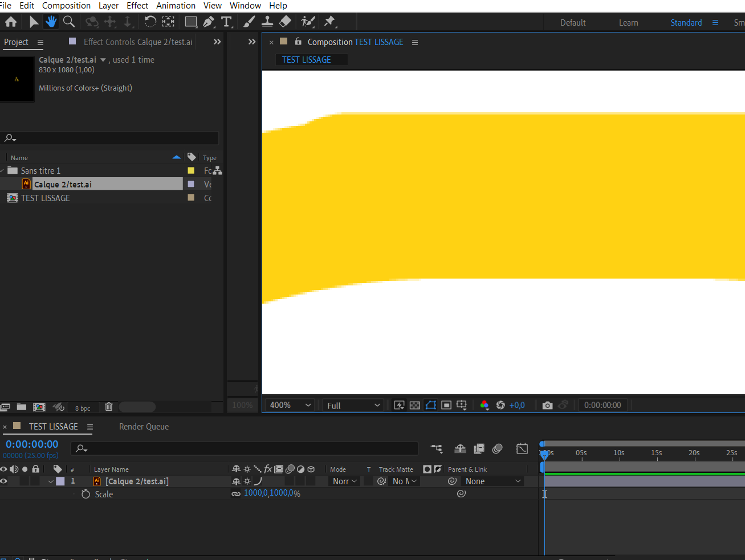Select the Eraser tool
Image resolution: width=745 pixels, height=560 pixels.
click(x=286, y=22)
